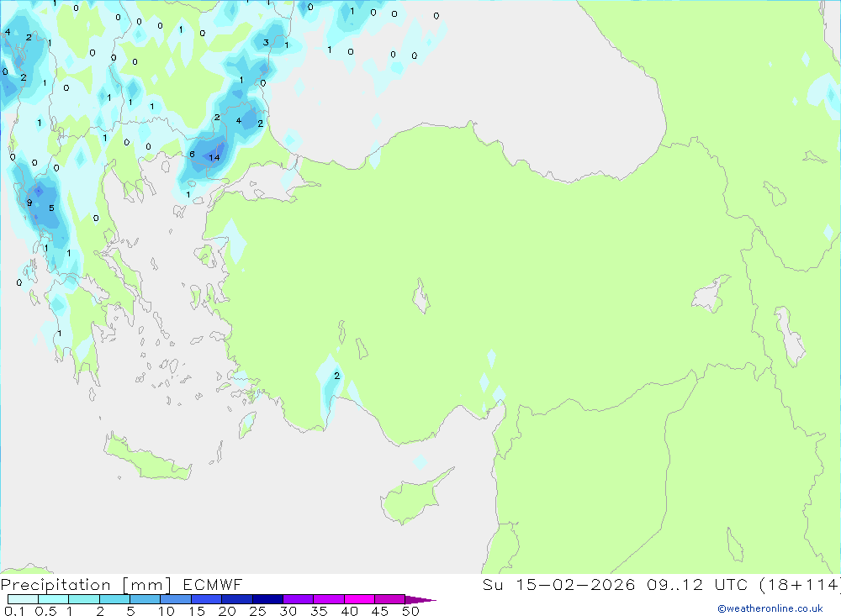Screen dimensions: 841x616
Task: Click the '[mm]' unit label
Action: [146, 585]
